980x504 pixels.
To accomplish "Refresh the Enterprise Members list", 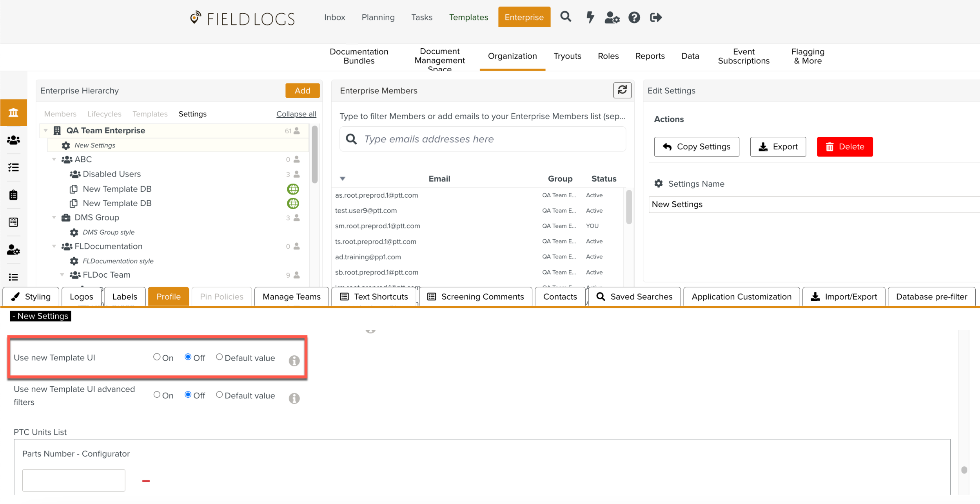I will click(622, 90).
